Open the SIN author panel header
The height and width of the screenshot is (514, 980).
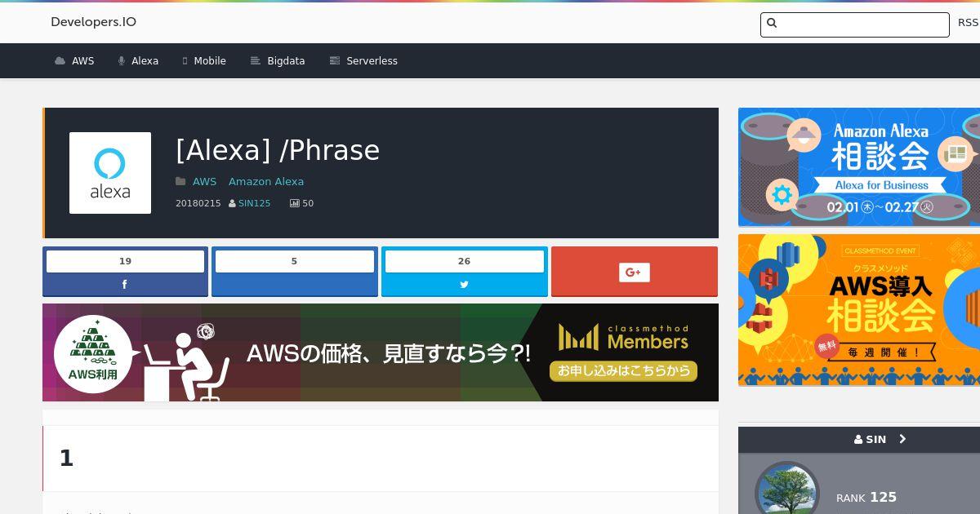(x=859, y=439)
